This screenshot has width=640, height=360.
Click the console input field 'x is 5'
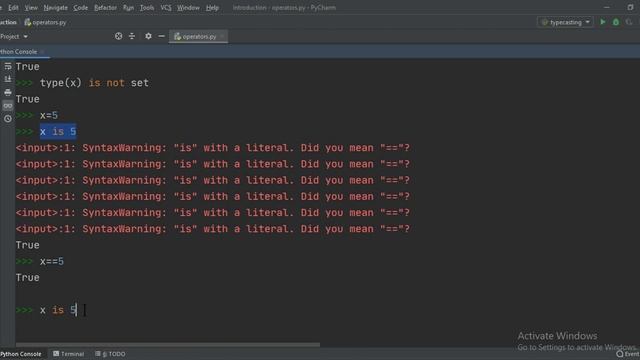[58, 310]
